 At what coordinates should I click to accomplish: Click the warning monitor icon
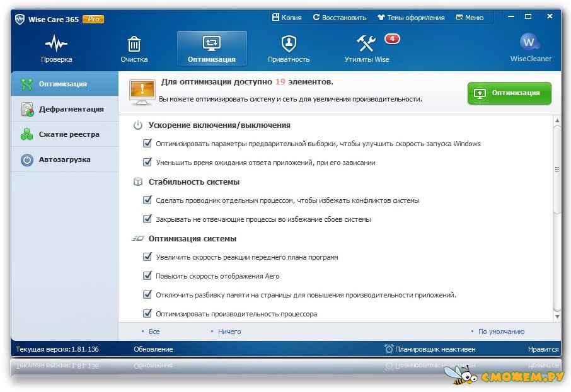pyautogui.click(x=142, y=92)
